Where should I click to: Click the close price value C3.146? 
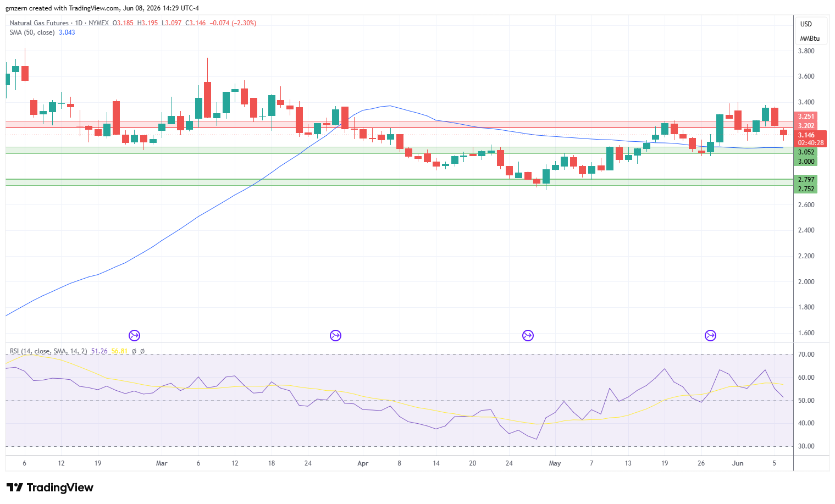click(196, 23)
